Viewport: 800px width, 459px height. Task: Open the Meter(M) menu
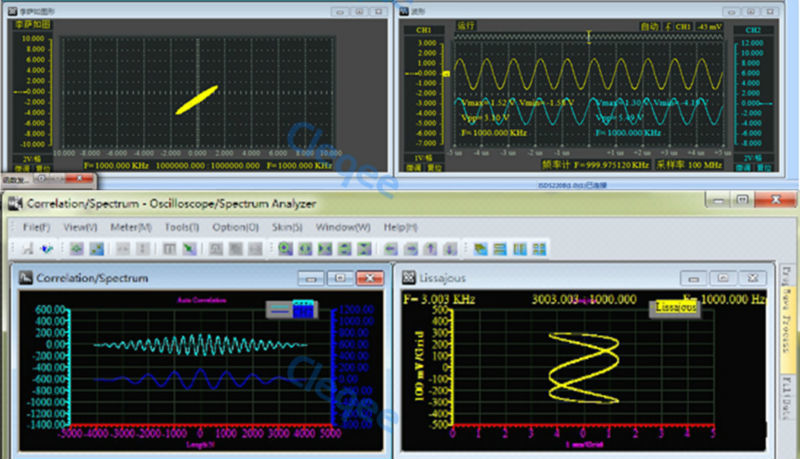tap(130, 227)
